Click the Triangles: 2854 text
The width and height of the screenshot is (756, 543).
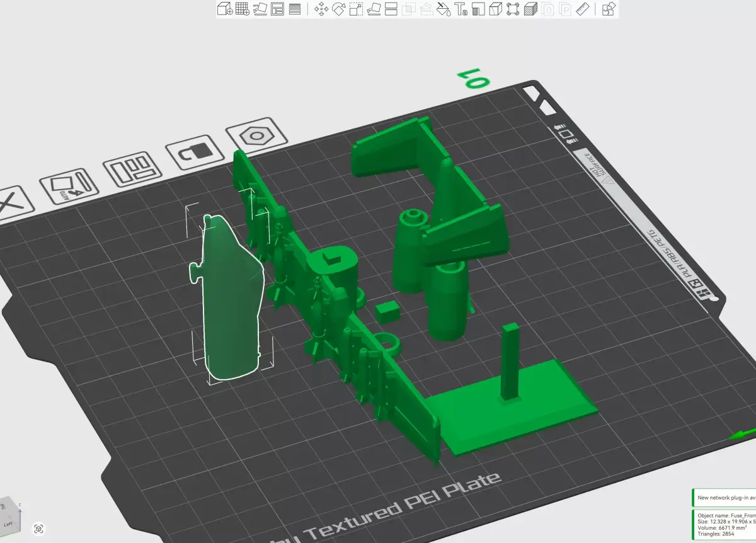[716, 534]
